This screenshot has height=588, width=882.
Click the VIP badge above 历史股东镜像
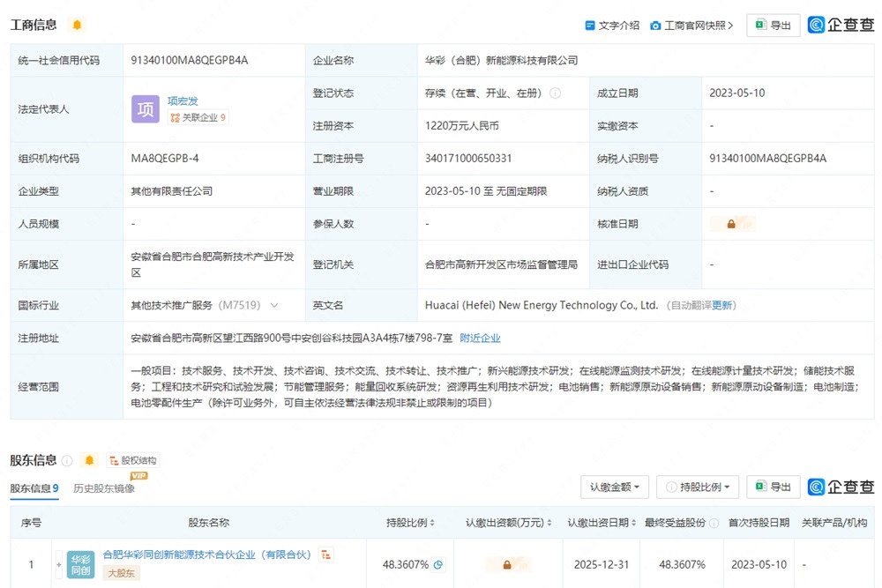click(x=138, y=475)
